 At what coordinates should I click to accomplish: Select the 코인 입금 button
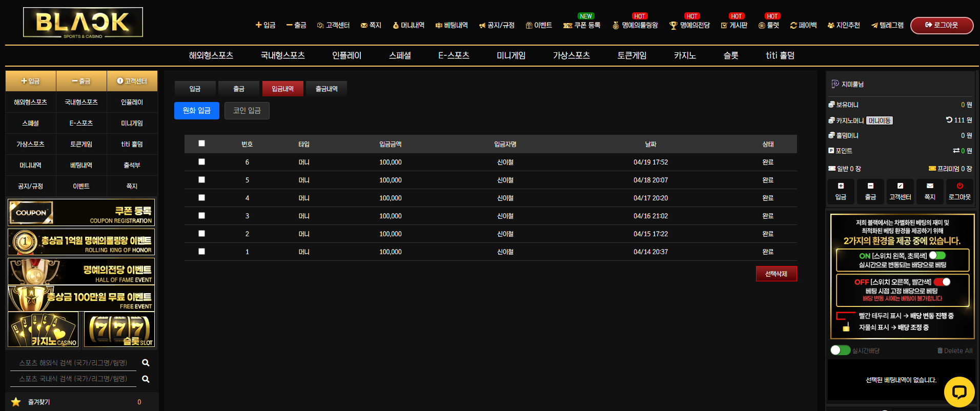click(x=247, y=111)
